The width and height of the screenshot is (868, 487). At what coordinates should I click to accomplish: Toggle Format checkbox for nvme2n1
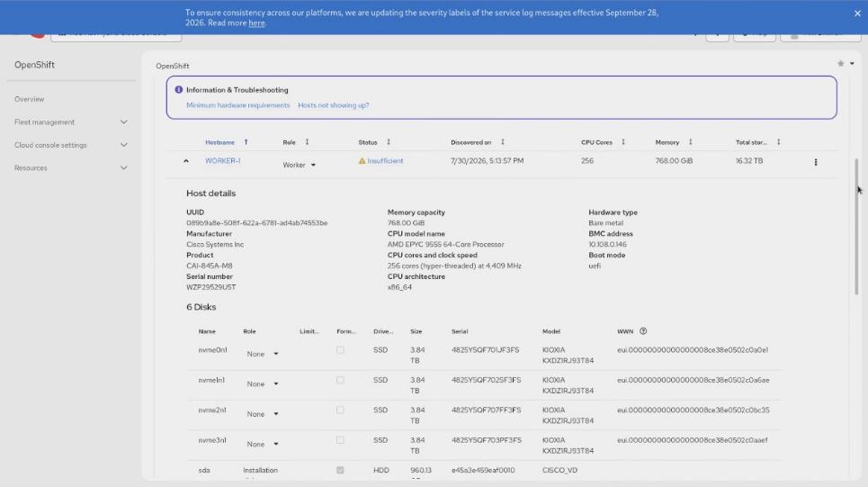(x=340, y=410)
